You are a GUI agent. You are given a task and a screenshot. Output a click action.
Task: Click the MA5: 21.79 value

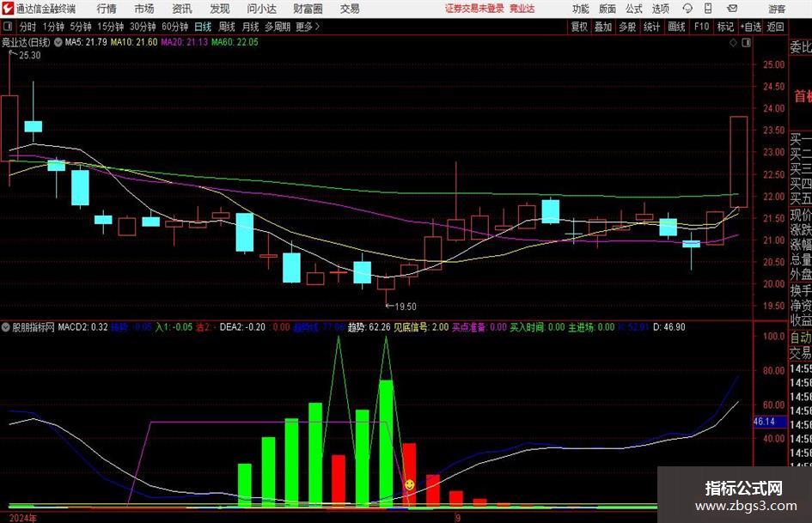point(86,42)
